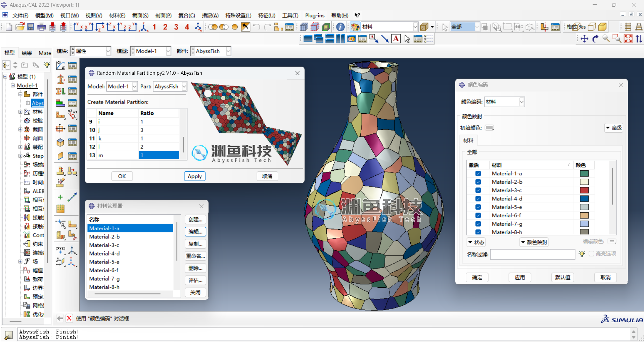Click the text annotation A icon
The width and height of the screenshot is (644, 342).
coord(396,39)
